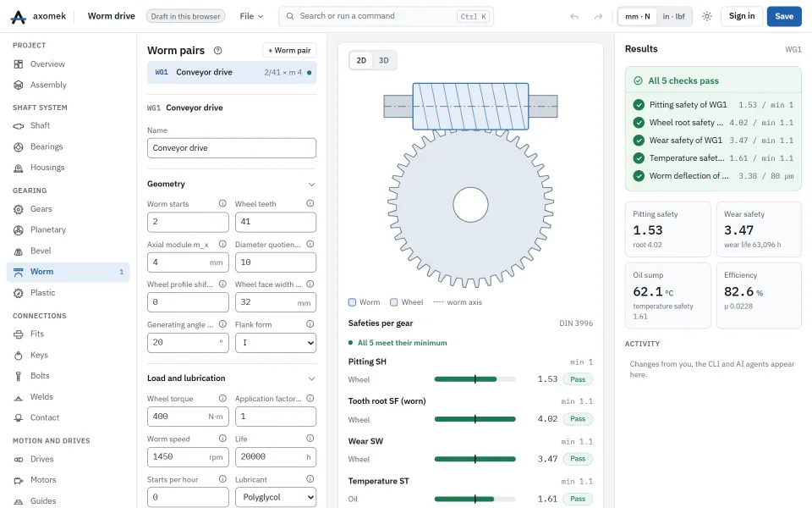
Task: Select the WG1 Conveyor drive pair
Action: point(232,73)
